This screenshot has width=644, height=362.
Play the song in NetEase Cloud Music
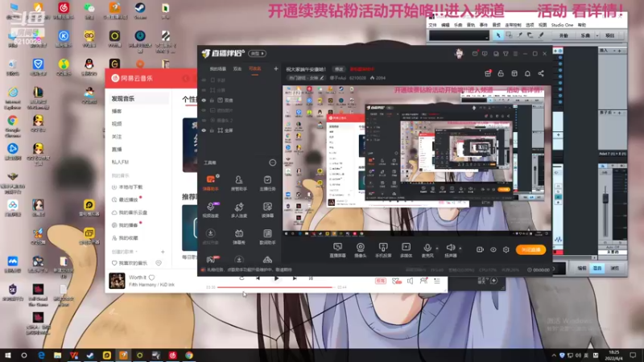[276, 278]
